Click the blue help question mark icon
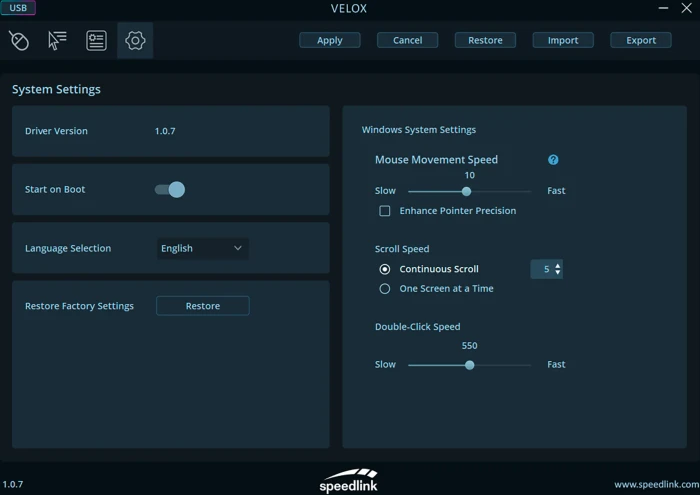 [x=553, y=160]
